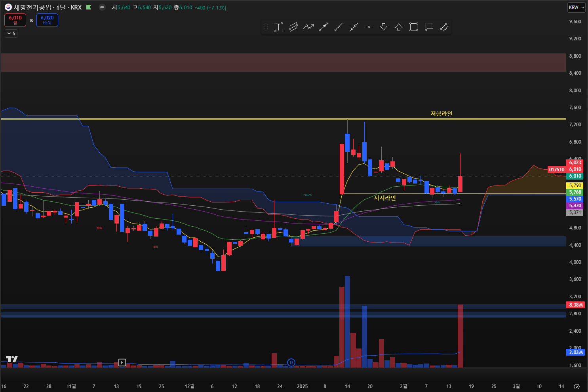Click the 9,600 level on price scale
Screen dimensions: 588x392
pos(575,22)
